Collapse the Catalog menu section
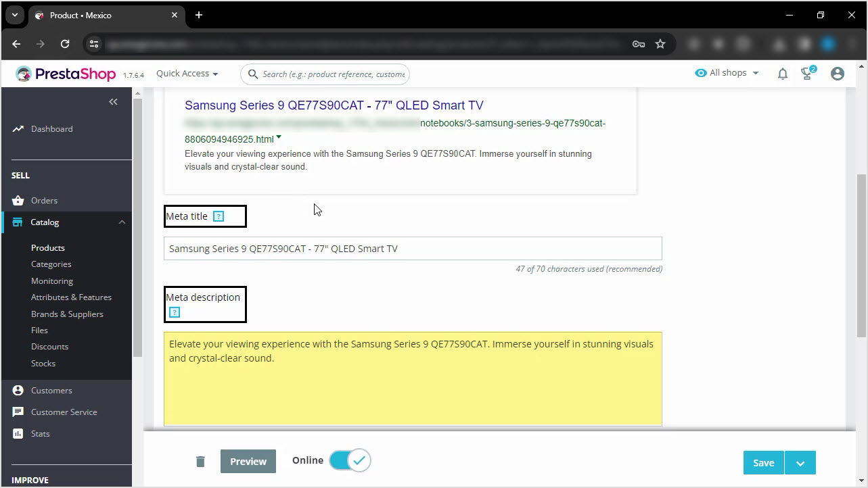The width and height of the screenshot is (868, 488). tap(122, 222)
